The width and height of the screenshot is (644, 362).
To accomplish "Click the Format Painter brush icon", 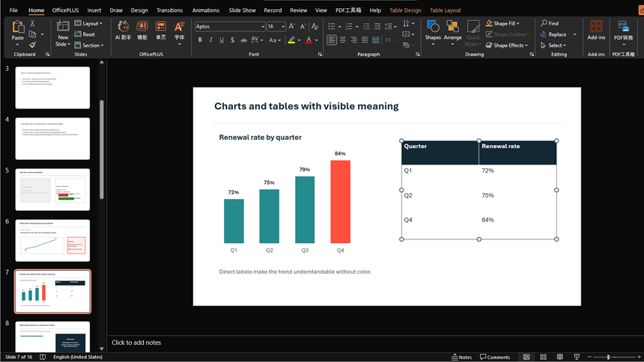I will click(x=32, y=45).
